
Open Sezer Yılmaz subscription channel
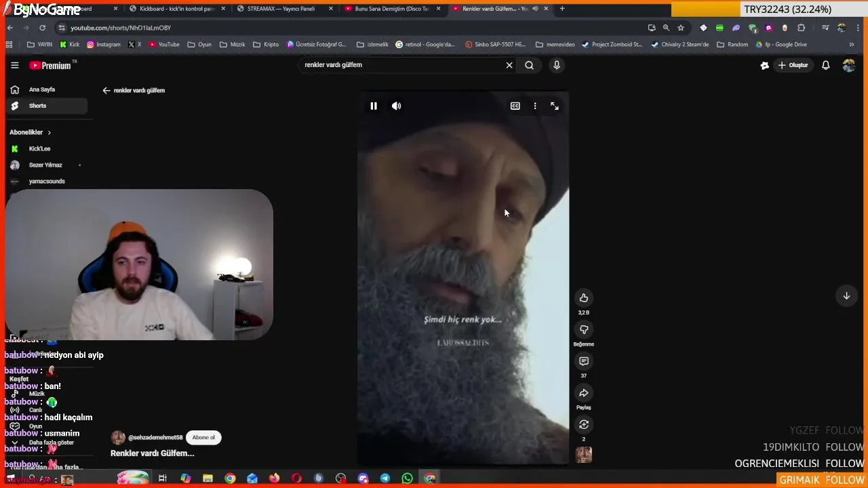click(x=45, y=165)
